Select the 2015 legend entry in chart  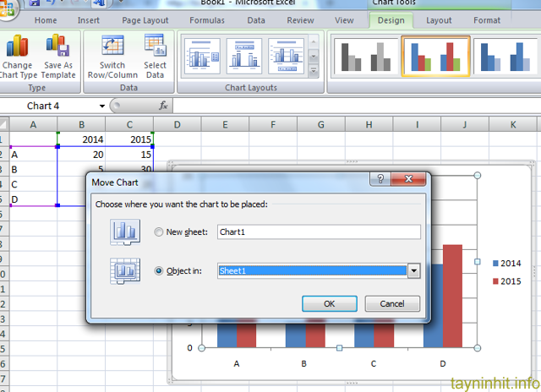click(x=505, y=281)
